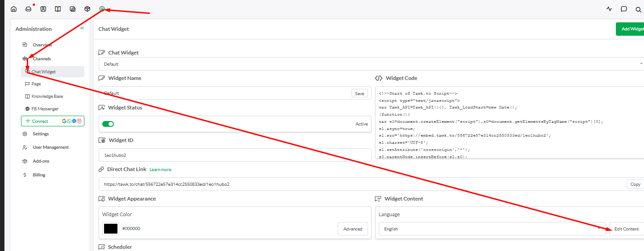644x251 pixels.
Task: Click the WhatsApp icon in Connect button
Action: click(x=69, y=121)
